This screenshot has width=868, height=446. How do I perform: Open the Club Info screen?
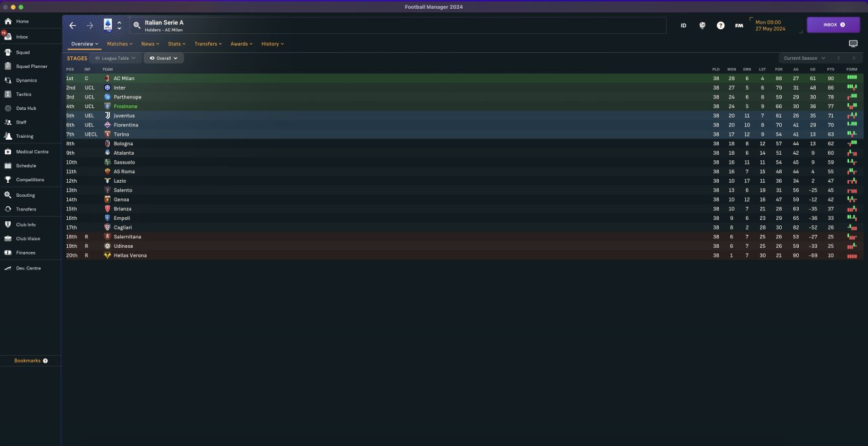[x=26, y=225]
